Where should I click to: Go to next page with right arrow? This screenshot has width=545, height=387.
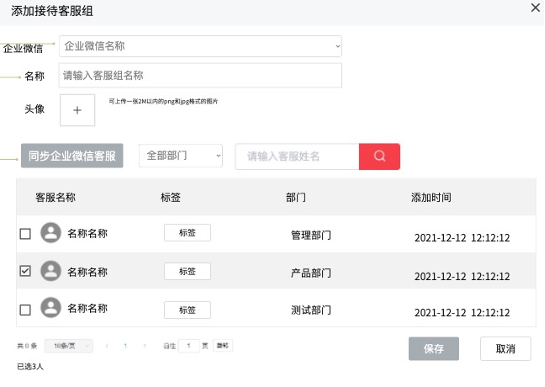coord(144,346)
